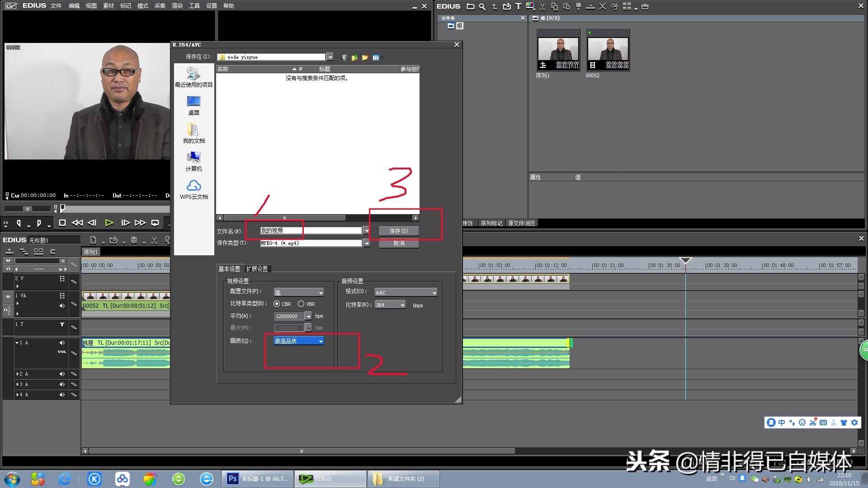This screenshot has width=868, height=488.
Task: Switch to the 扩展设置 tab
Action: tap(257, 269)
